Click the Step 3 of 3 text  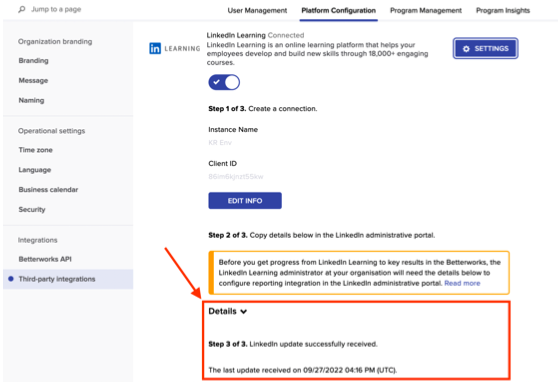(228, 344)
